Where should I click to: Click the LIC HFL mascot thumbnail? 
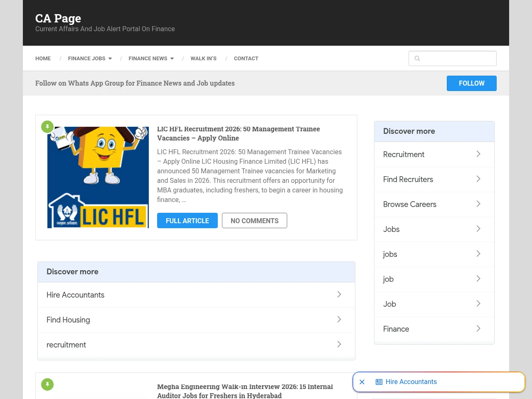98,177
